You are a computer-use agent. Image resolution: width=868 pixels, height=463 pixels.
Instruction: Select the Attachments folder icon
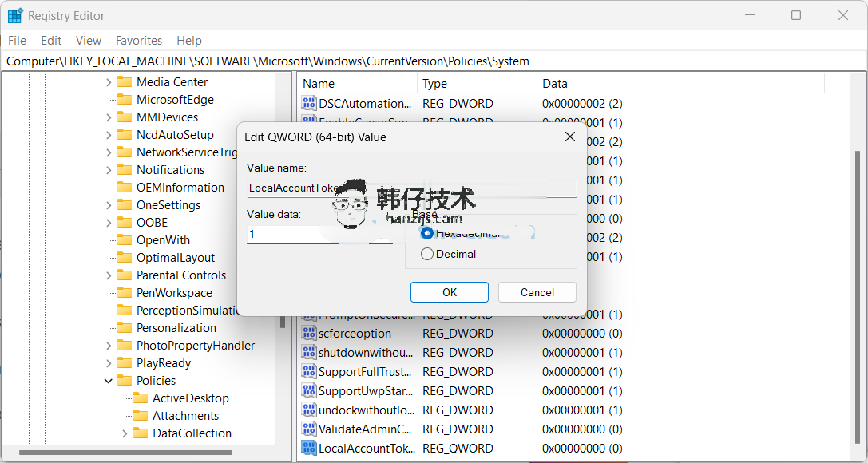point(141,416)
